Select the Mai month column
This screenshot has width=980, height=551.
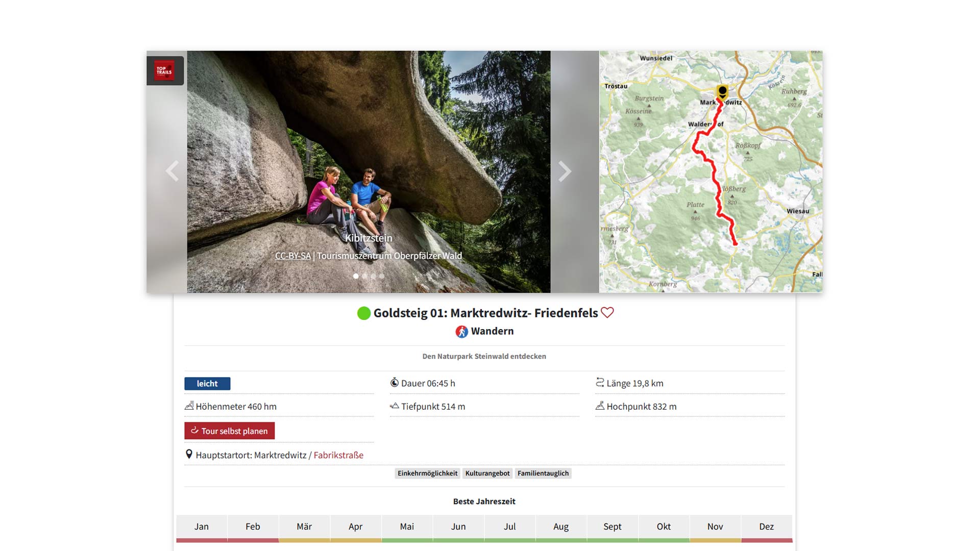pos(407,527)
